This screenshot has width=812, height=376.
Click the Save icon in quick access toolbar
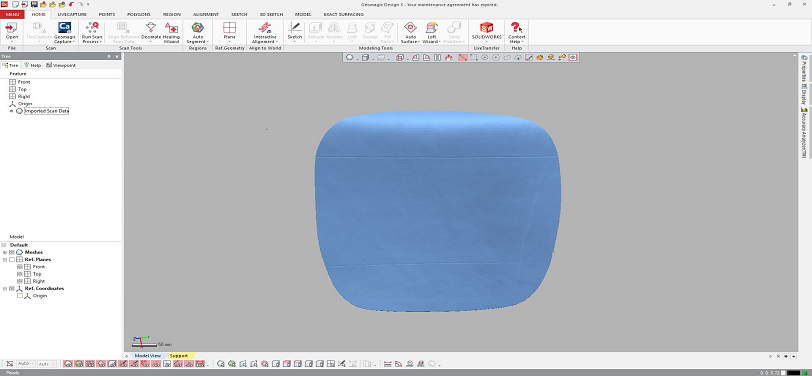click(x=33, y=4)
